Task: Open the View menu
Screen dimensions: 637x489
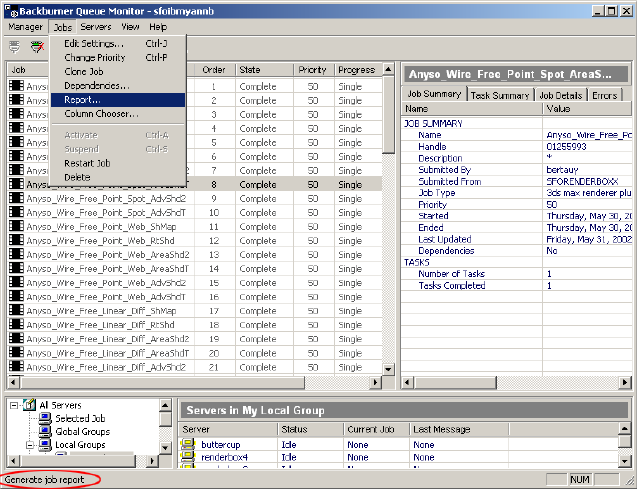Action: click(130, 27)
